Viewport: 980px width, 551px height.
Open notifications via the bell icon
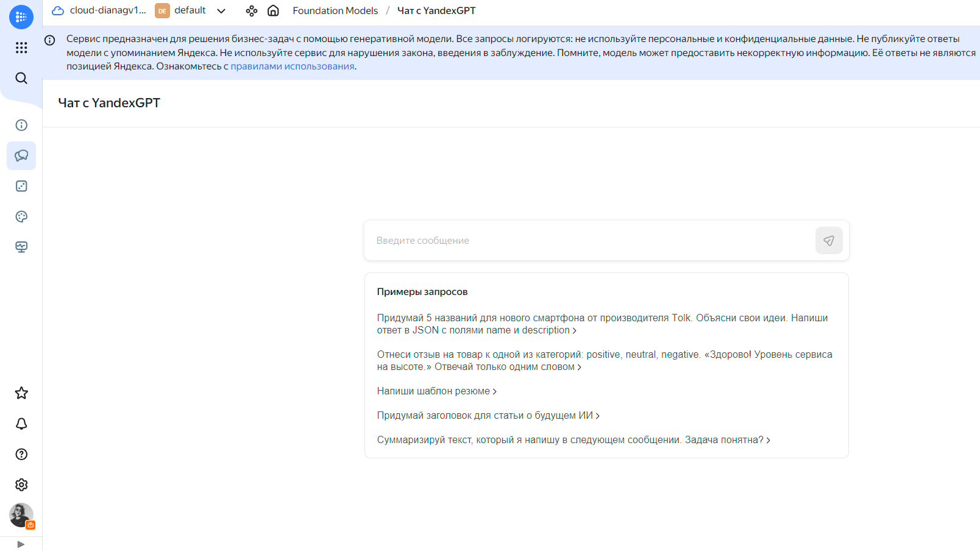21,424
